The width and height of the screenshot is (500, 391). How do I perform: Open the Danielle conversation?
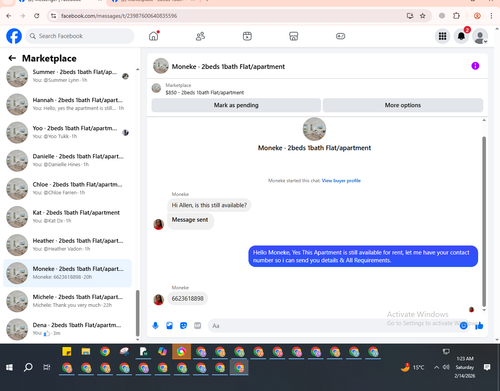pyautogui.click(x=68, y=160)
